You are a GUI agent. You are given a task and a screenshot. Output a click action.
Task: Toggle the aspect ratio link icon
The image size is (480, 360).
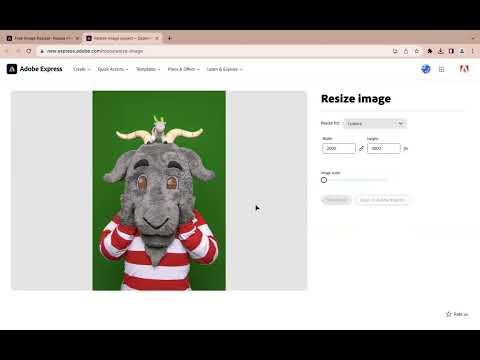361,148
